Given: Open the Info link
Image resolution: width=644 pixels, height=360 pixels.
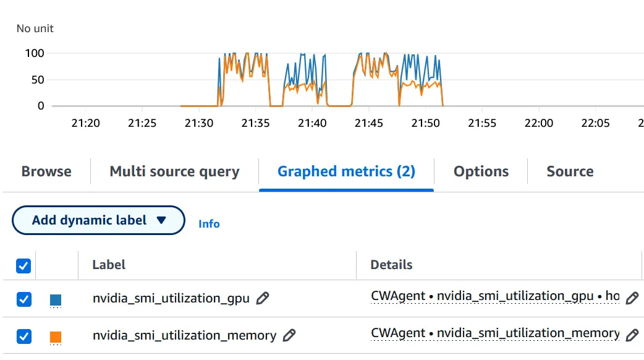Looking at the screenshot, I should pyautogui.click(x=208, y=224).
